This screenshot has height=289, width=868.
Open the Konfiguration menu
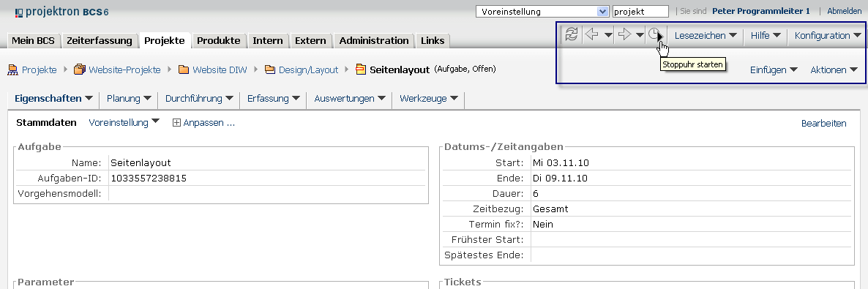tap(828, 35)
